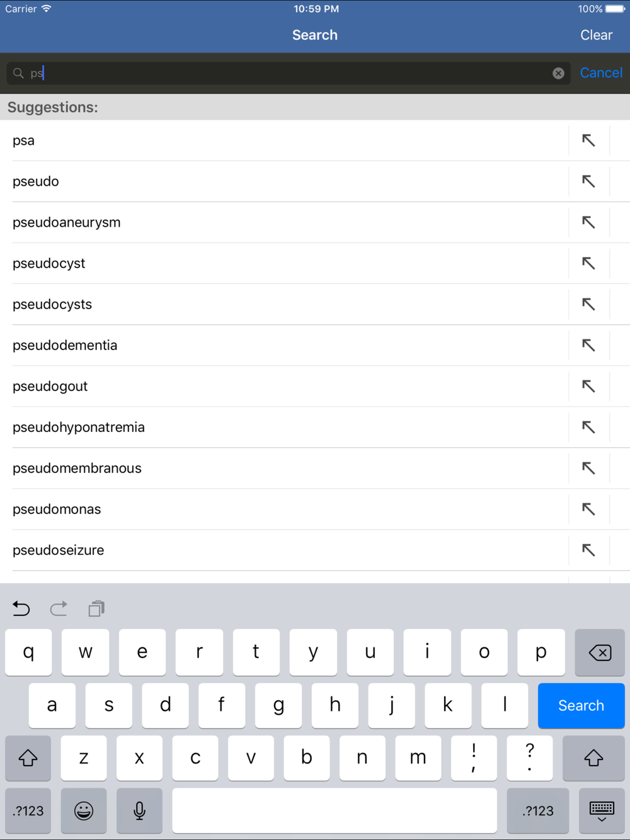
Task: Toggle the right shift key
Action: pyautogui.click(x=593, y=758)
